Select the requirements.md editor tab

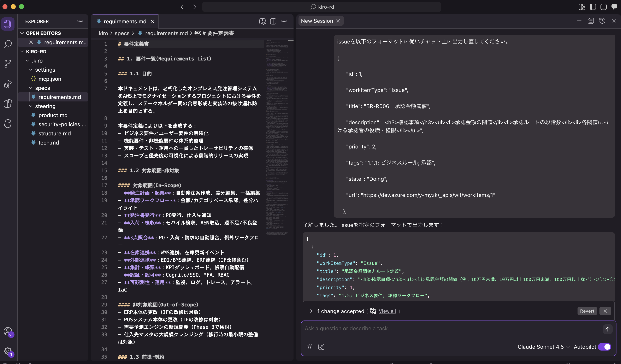(x=125, y=22)
